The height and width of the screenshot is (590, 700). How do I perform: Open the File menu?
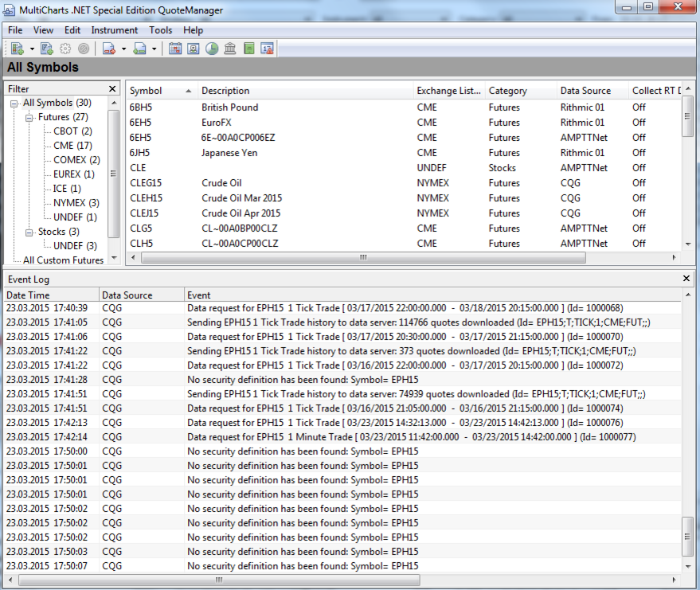(x=15, y=30)
